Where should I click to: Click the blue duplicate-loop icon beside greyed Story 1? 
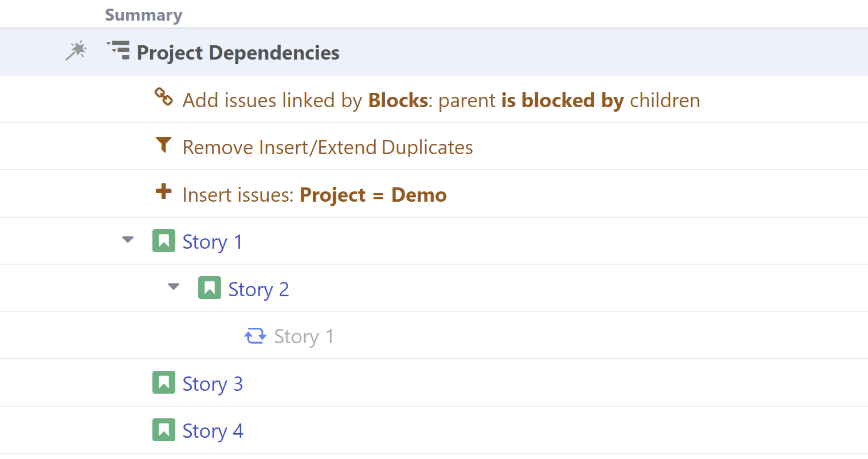tap(256, 336)
